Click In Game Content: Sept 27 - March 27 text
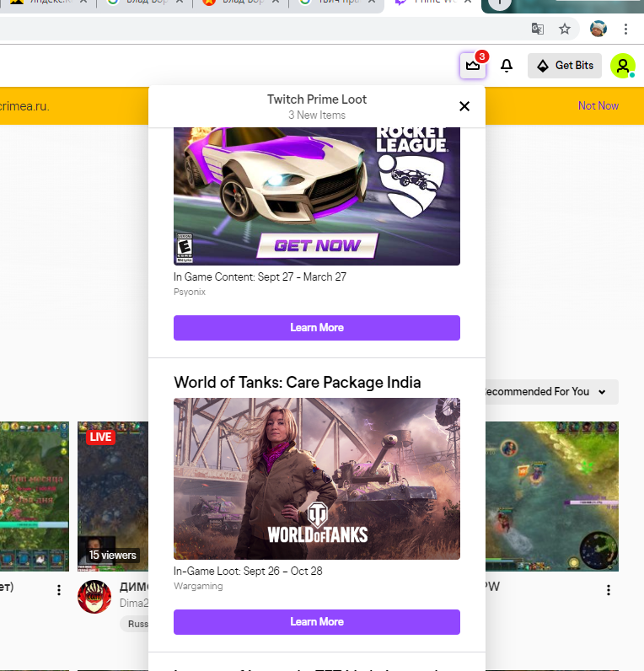Image resolution: width=644 pixels, height=671 pixels. [x=260, y=276]
